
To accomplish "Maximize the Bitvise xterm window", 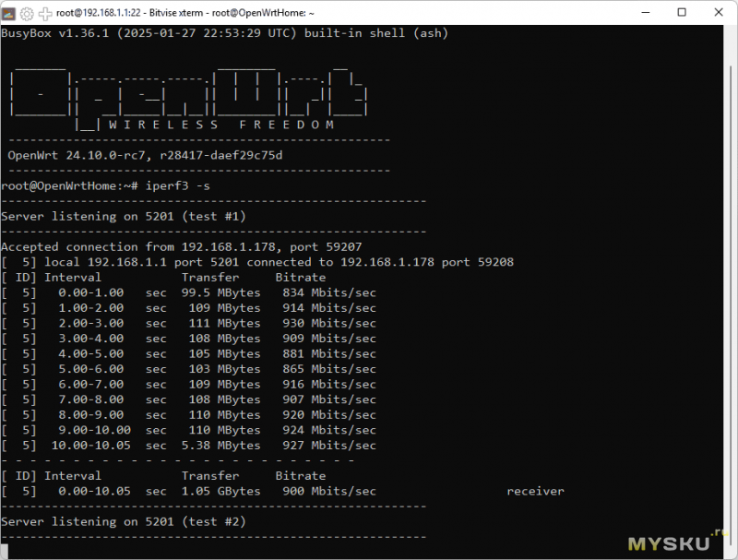I will pos(681,13).
